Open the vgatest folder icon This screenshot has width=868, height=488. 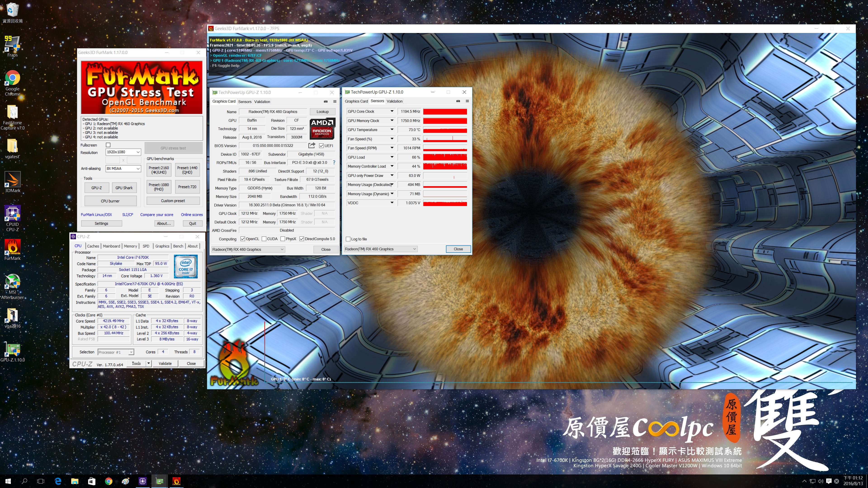click(x=12, y=148)
